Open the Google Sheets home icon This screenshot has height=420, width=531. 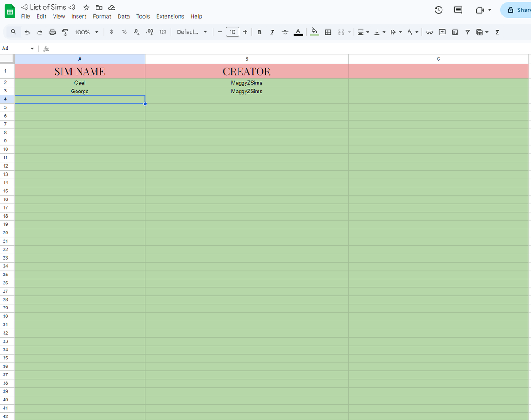pos(10,11)
